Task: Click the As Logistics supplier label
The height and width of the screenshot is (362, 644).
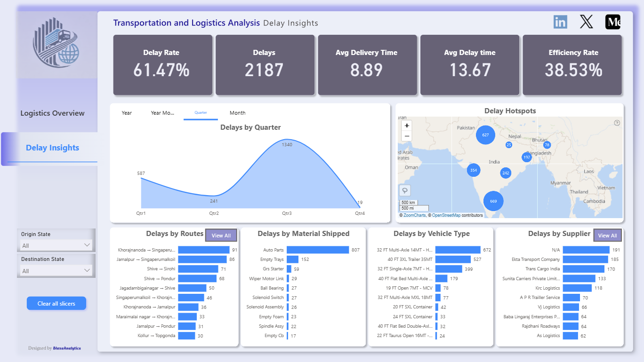Action: coord(548,336)
